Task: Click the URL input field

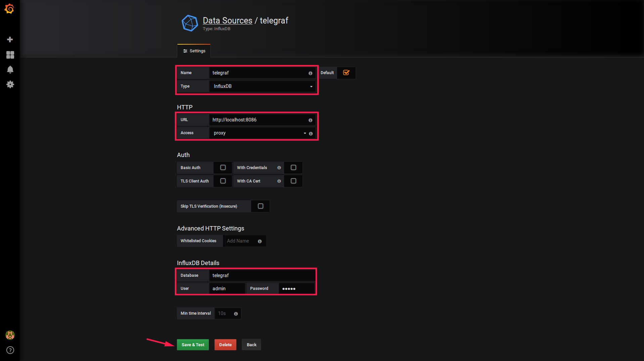Action: pyautogui.click(x=262, y=120)
